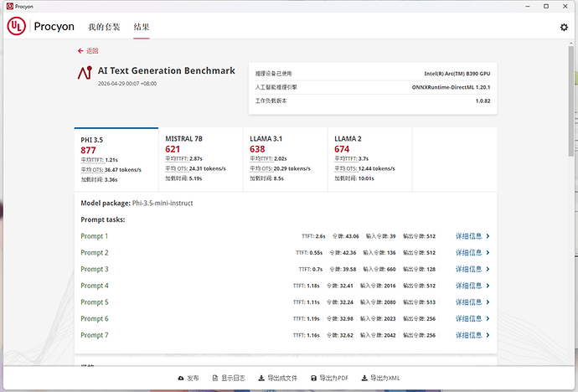578x392 pixels.
Task: Click the LLAMA 2 score 674
Action: [342, 149]
